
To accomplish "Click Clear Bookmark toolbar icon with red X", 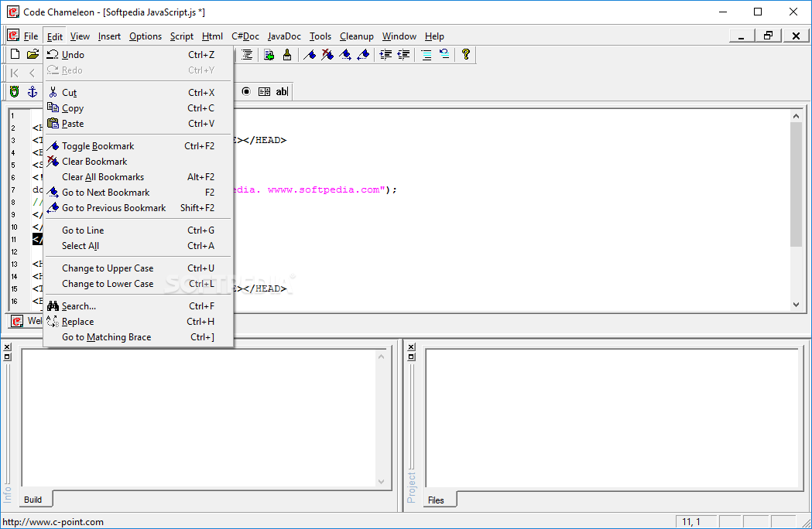I will click(x=327, y=54).
